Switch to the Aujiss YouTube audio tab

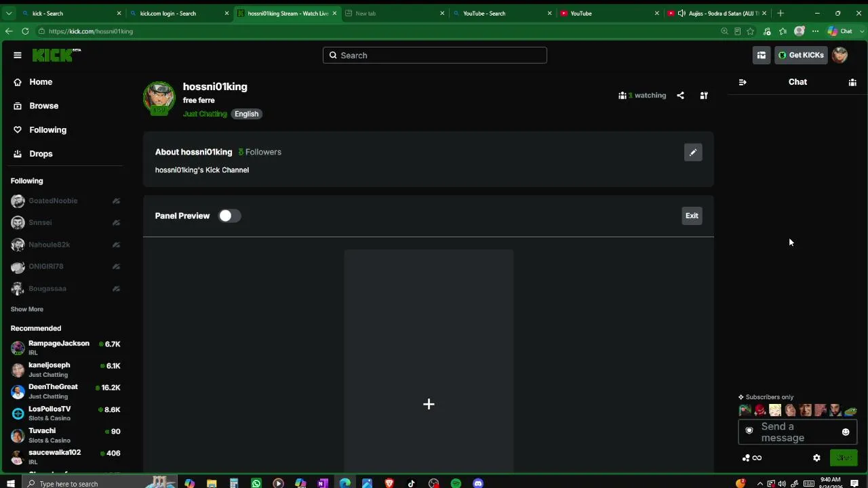pos(716,13)
